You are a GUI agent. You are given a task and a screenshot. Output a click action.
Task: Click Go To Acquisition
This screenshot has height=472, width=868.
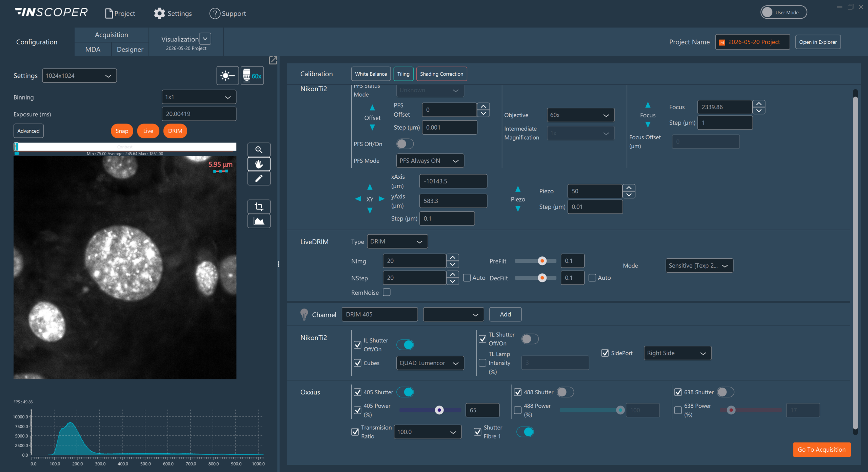(822, 449)
